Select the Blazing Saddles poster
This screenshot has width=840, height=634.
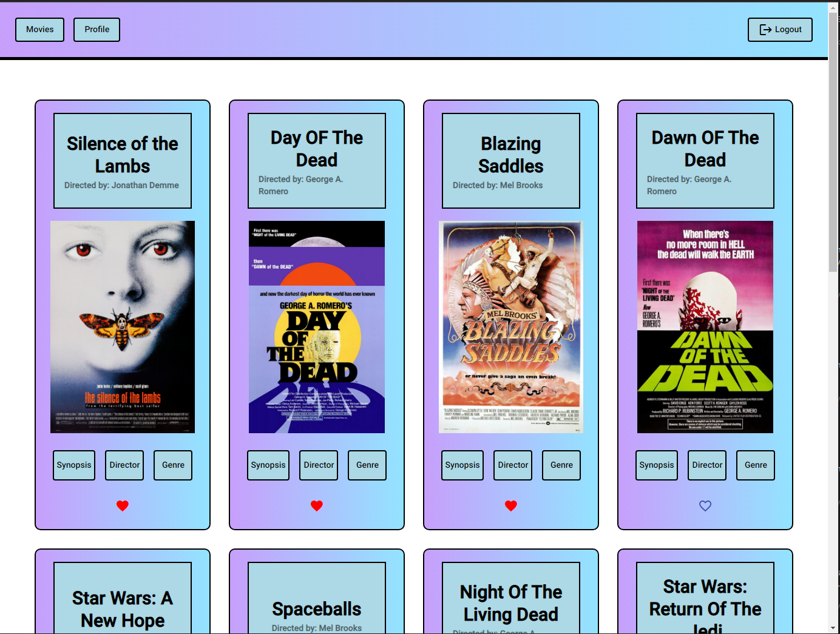tap(511, 327)
